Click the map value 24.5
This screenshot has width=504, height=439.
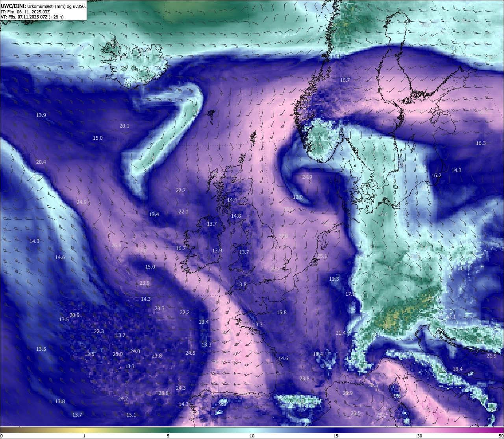tap(190, 353)
